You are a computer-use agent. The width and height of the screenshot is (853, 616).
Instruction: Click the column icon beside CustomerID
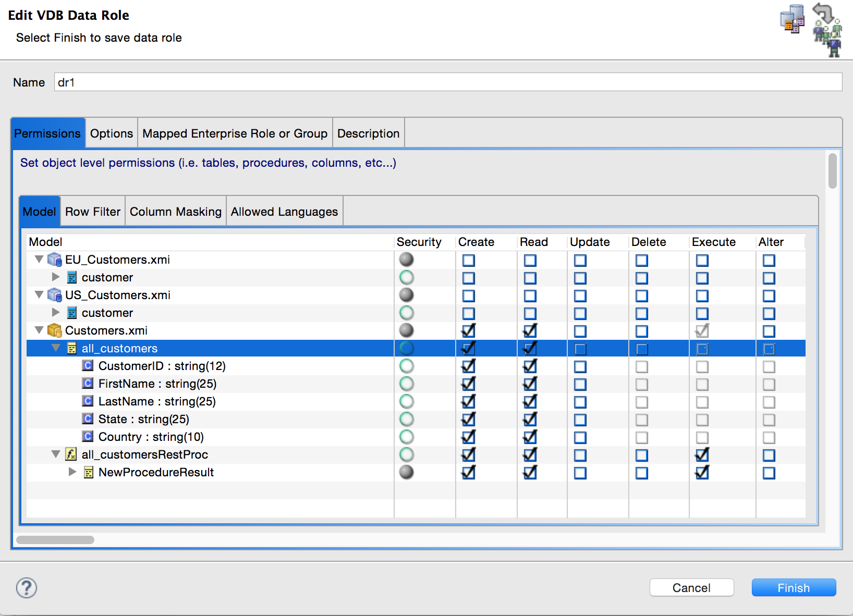[x=87, y=366]
